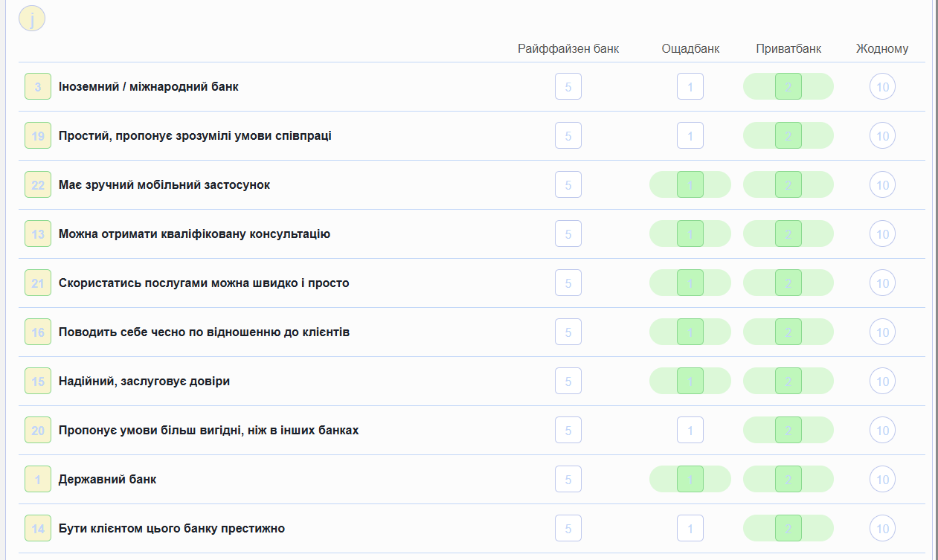Click number badge 1 beside Державний банк
The height and width of the screenshot is (560, 938).
click(x=38, y=480)
